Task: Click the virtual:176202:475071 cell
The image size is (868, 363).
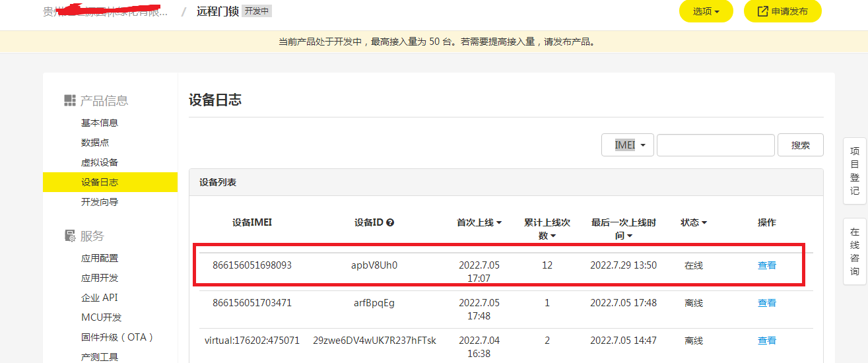Action: click(x=252, y=341)
